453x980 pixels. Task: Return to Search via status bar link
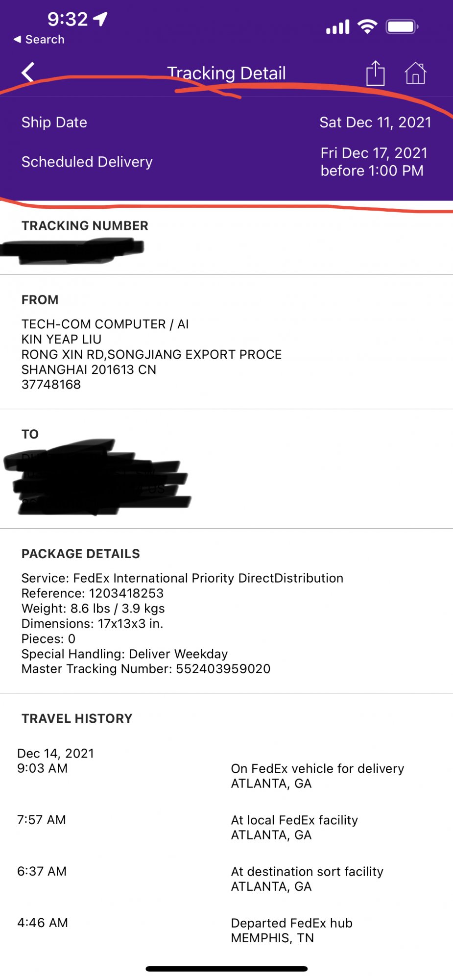coord(39,40)
